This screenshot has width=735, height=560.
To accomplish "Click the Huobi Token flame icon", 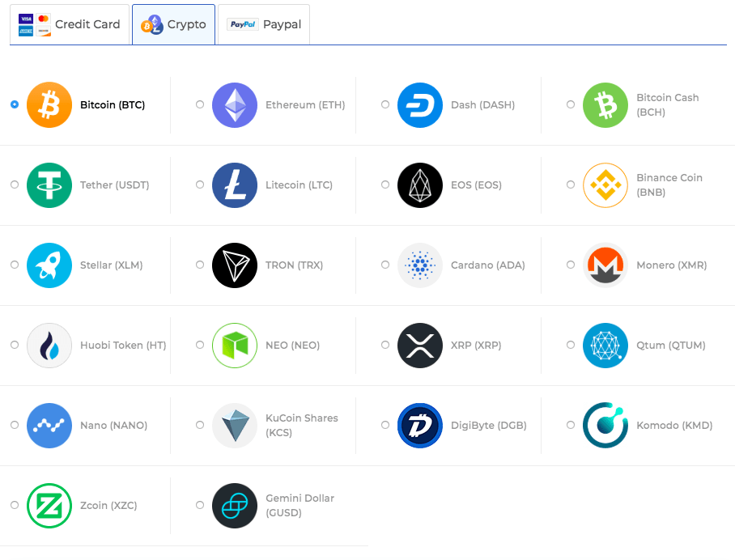I will (x=49, y=345).
